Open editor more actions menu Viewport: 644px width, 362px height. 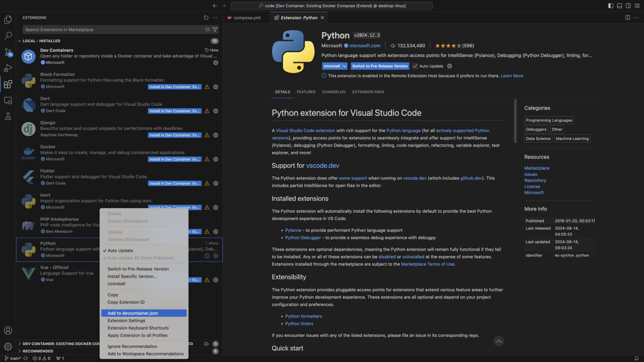[x=636, y=17]
